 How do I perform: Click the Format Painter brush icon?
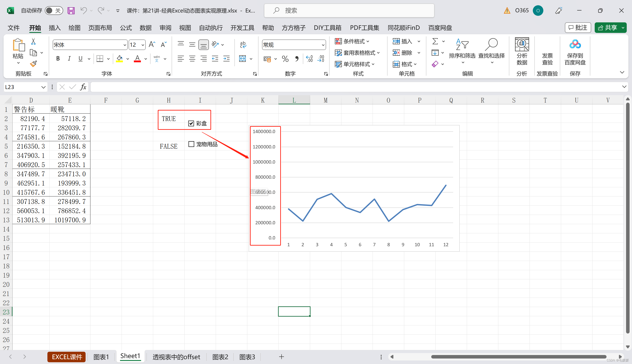click(33, 64)
